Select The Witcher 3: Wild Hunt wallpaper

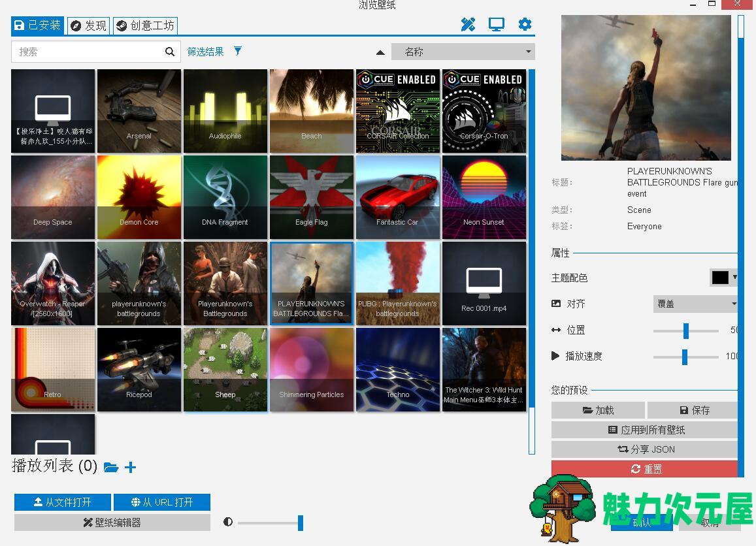click(x=484, y=370)
